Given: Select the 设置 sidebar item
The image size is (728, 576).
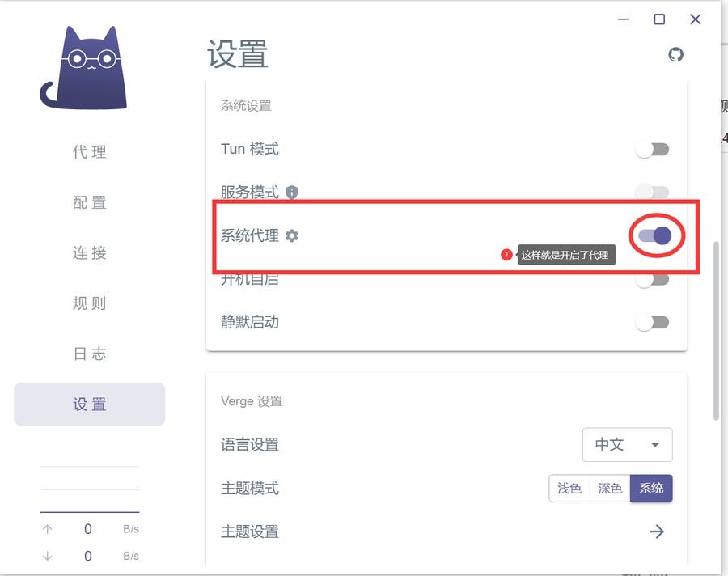Looking at the screenshot, I should 90,404.
